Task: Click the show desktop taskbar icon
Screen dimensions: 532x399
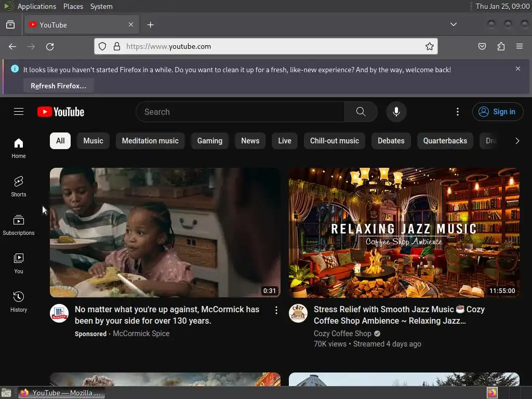Action: (6, 393)
